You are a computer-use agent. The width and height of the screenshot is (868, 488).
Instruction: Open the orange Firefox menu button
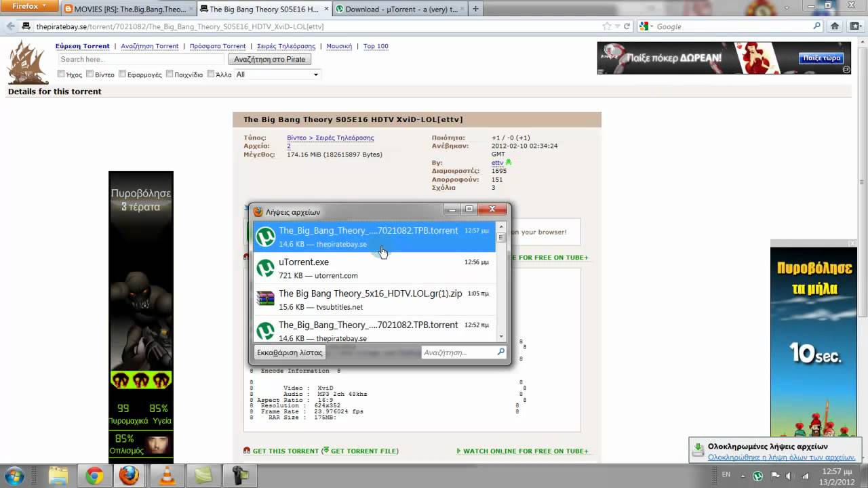click(29, 6)
